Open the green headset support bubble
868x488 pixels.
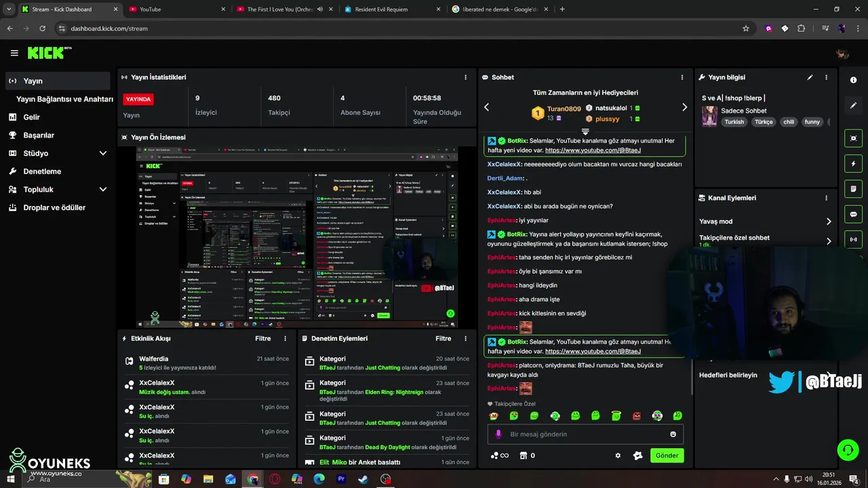pos(847,449)
